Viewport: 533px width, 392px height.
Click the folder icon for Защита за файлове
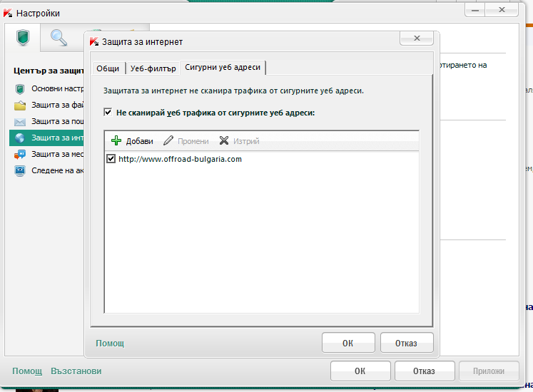coord(20,105)
